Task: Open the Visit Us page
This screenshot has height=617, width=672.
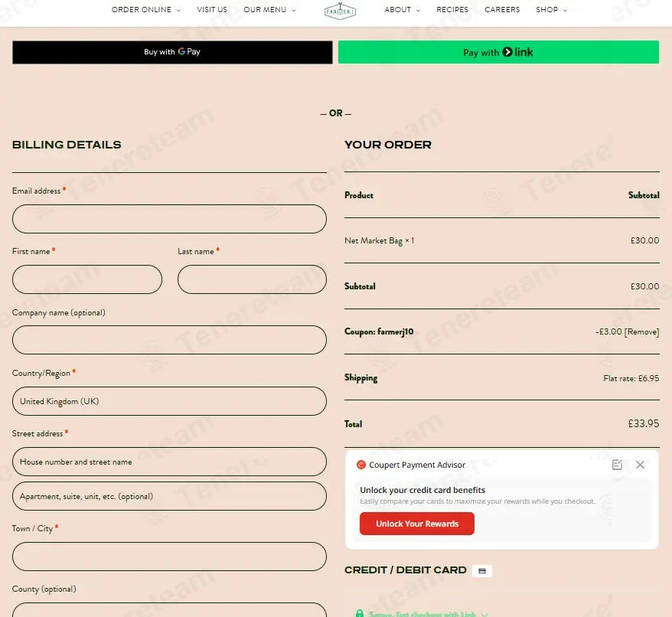Action: pos(212,10)
